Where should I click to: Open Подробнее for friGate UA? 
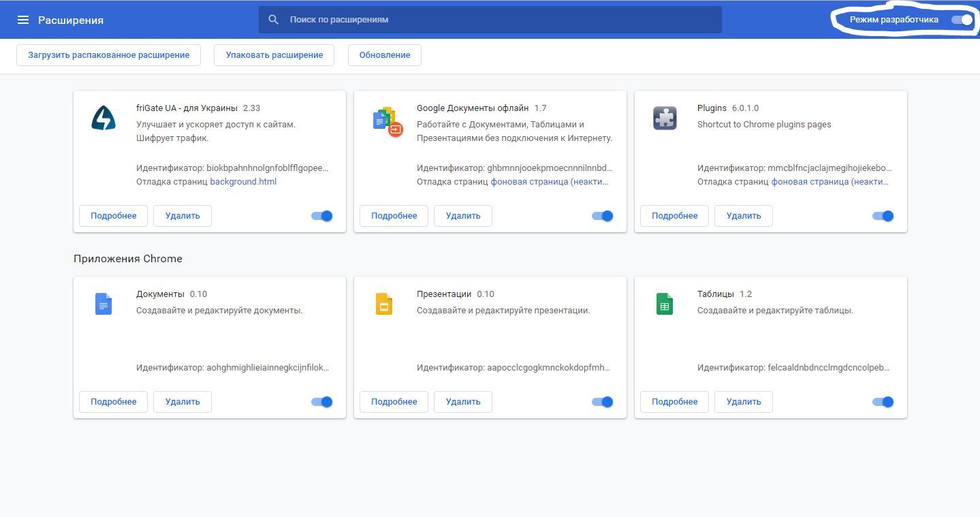[114, 216]
